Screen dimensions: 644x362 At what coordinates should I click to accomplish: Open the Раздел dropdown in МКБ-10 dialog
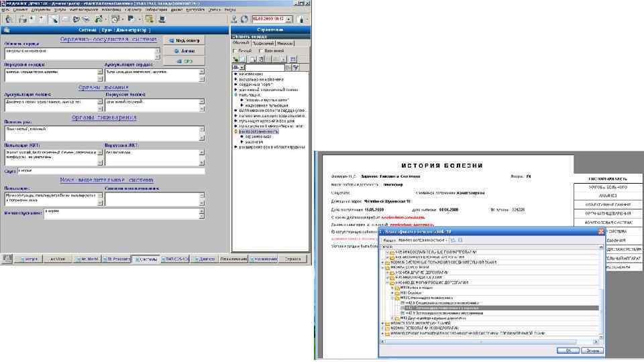(x=423, y=240)
